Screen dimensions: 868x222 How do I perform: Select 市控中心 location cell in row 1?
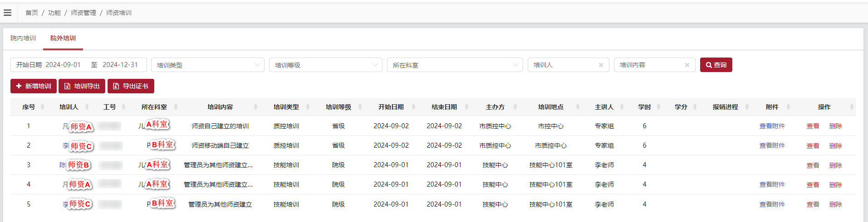click(x=550, y=126)
